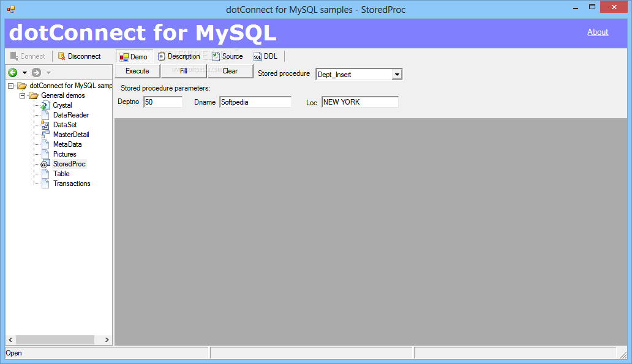Switch to the Description tab

(179, 56)
